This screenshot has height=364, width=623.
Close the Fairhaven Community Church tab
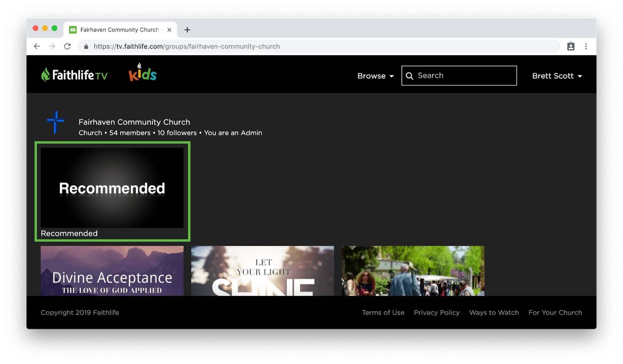pos(169,30)
